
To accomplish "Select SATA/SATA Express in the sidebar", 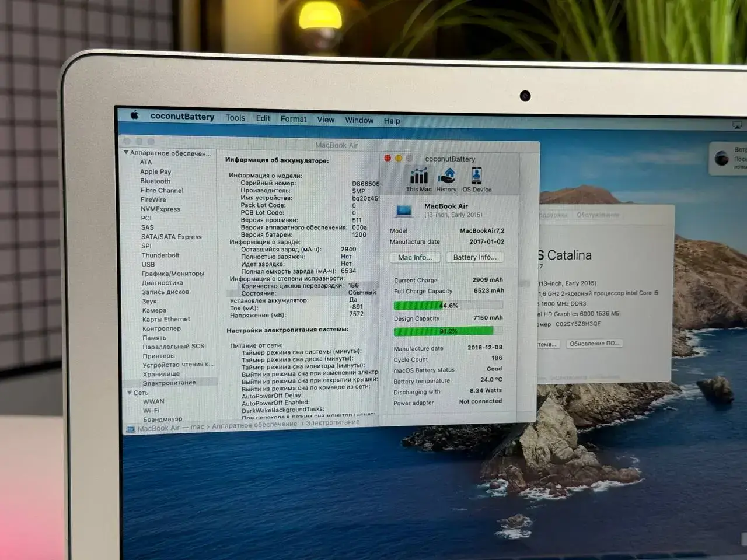I will (x=171, y=237).
